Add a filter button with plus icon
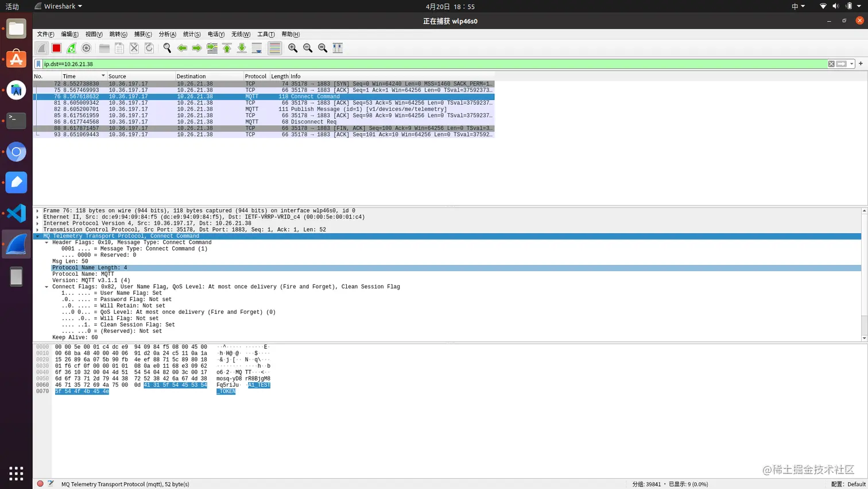Viewport: 868px width, 489px height. coord(861,64)
